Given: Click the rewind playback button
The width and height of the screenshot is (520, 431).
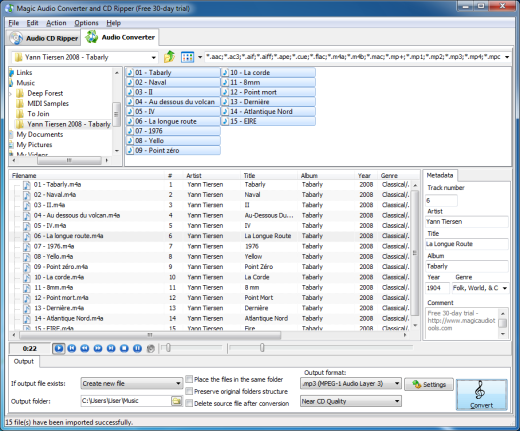Looking at the screenshot, I should (x=85, y=349).
